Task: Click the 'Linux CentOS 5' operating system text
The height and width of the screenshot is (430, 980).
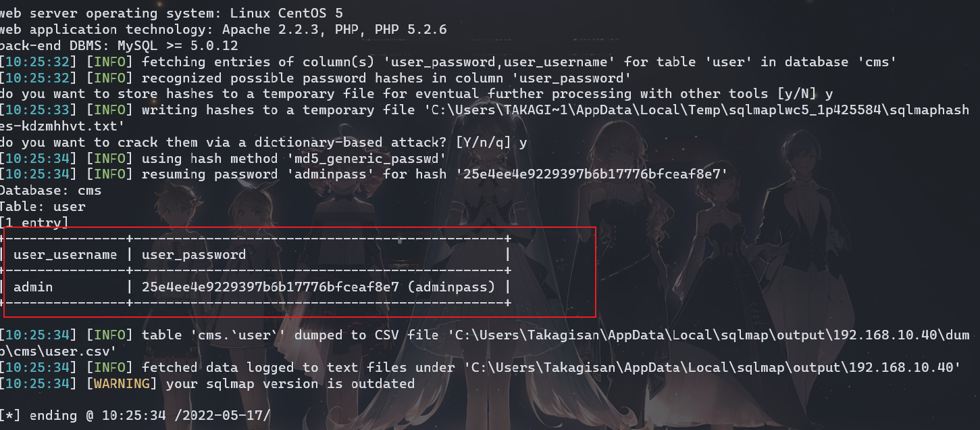Action: point(287,13)
